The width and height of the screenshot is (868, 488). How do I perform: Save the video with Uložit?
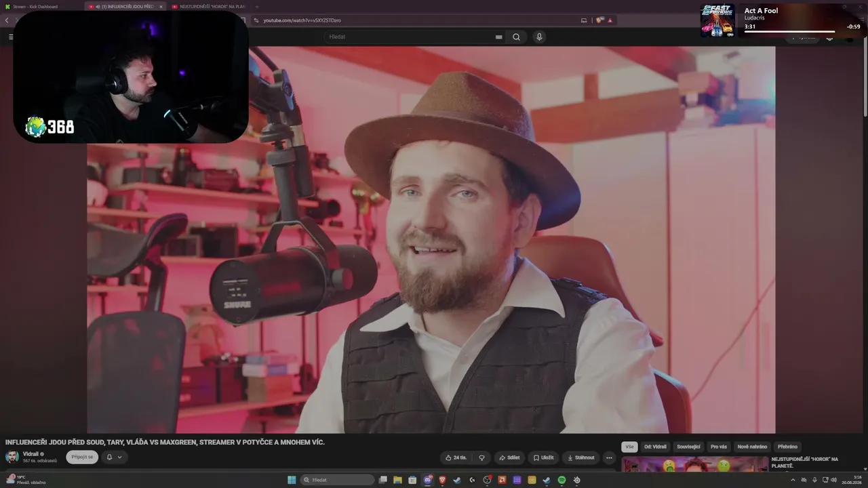click(543, 457)
